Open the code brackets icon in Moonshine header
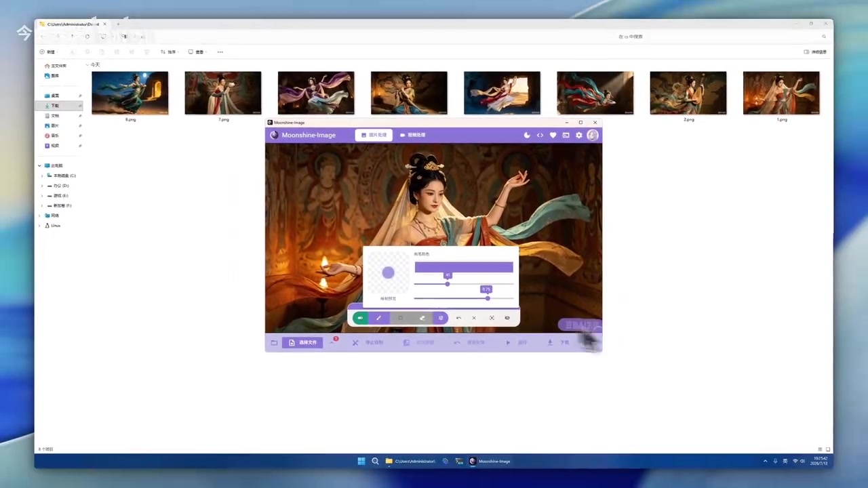 [x=540, y=135]
